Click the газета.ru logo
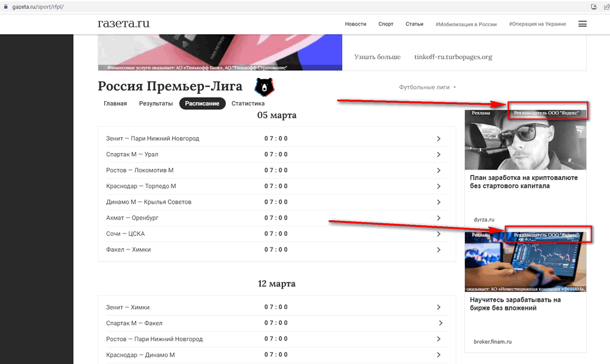610x364 pixels. (x=123, y=23)
